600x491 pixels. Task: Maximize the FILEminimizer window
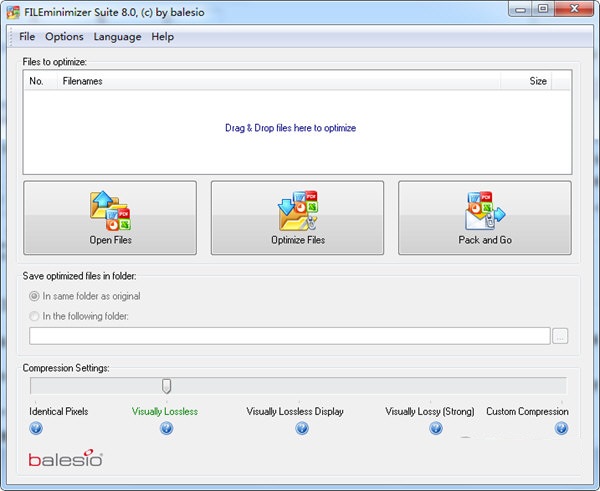pos(543,9)
